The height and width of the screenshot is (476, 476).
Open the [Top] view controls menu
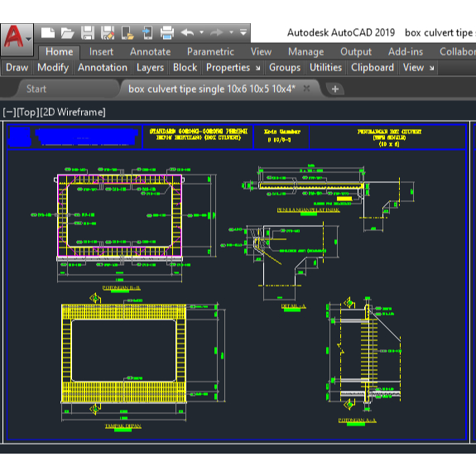tap(28, 113)
